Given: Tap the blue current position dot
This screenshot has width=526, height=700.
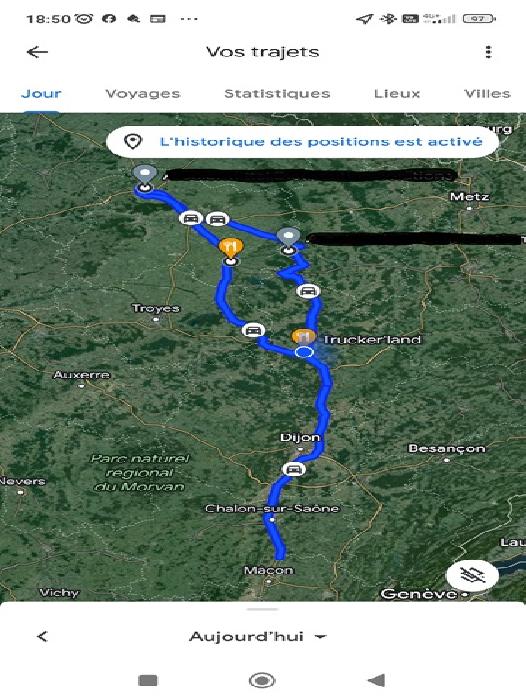Looking at the screenshot, I should pyautogui.click(x=304, y=352).
